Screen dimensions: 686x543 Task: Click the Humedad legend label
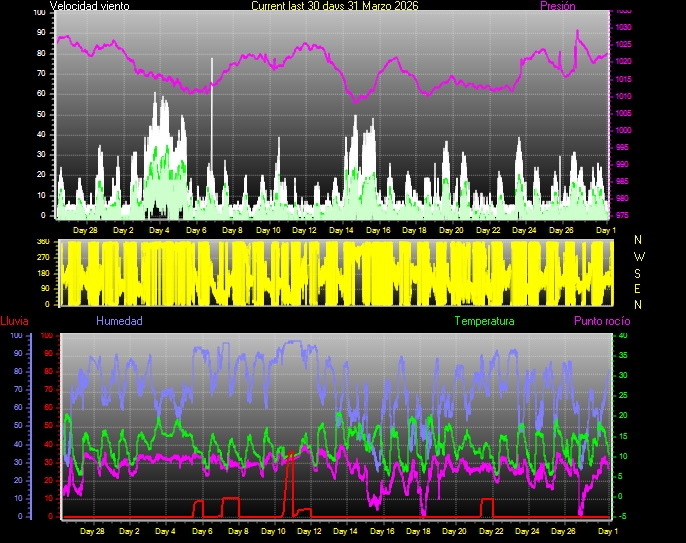[x=119, y=321]
